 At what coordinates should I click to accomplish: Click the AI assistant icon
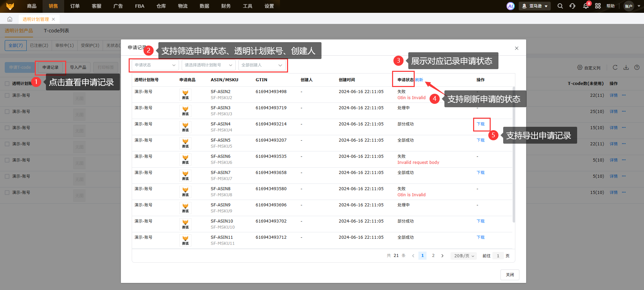coord(510,6)
